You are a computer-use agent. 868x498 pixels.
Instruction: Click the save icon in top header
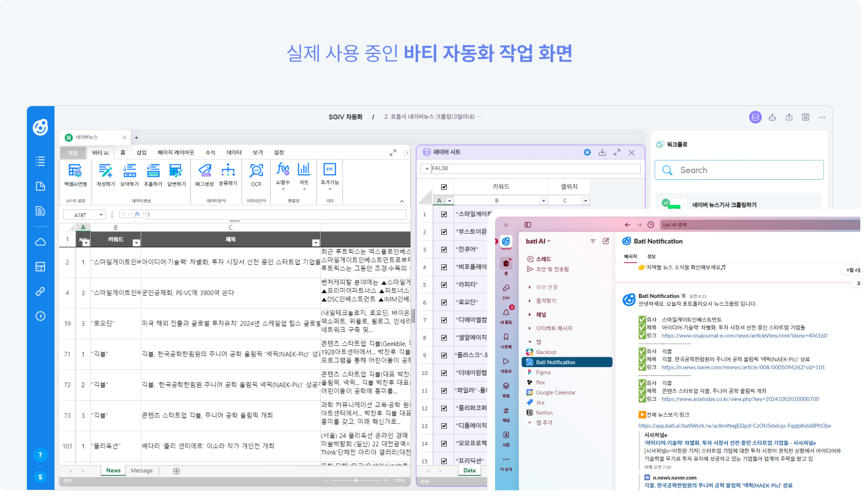coord(806,117)
